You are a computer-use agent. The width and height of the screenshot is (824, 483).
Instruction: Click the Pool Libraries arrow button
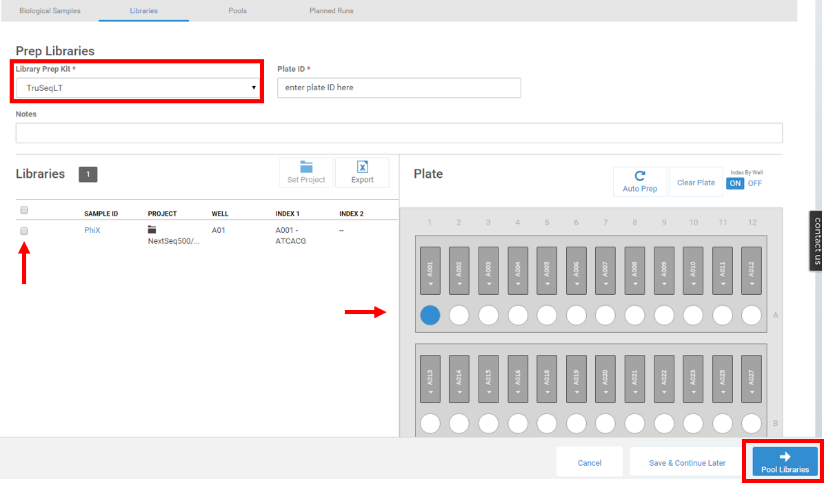[784, 461]
